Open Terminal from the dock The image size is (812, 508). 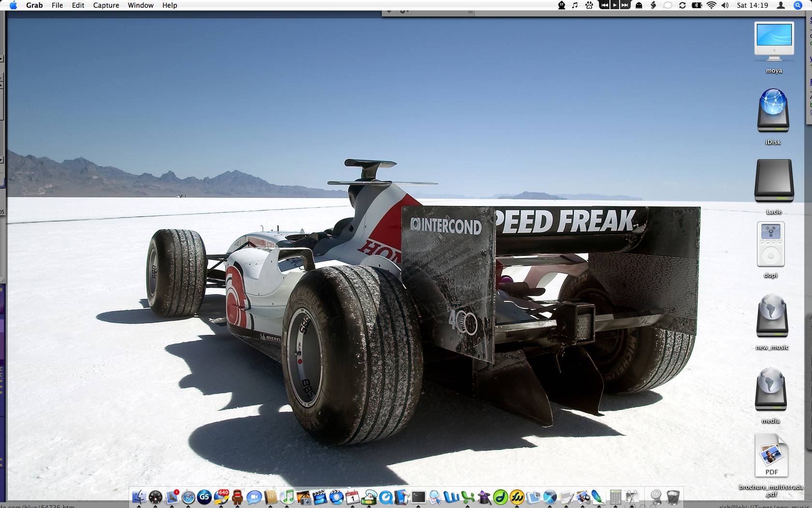pyautogui.click(x=418, y=497)
